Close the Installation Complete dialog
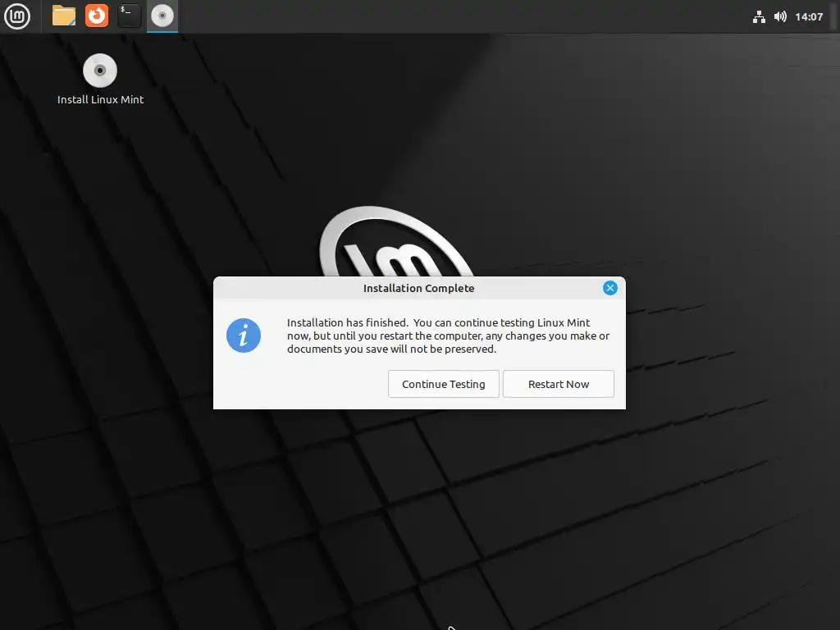Viewport: 840px width, 630px height. pos(609,288)
